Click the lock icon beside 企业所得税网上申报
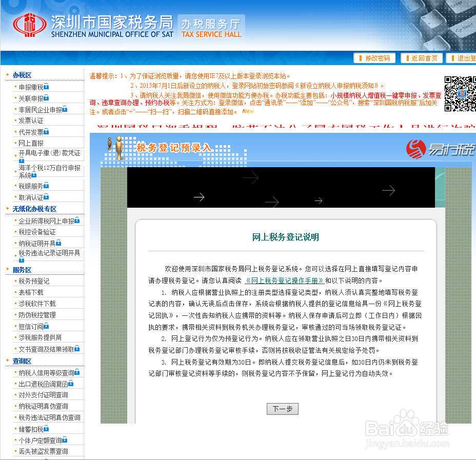 click(77, 221)
